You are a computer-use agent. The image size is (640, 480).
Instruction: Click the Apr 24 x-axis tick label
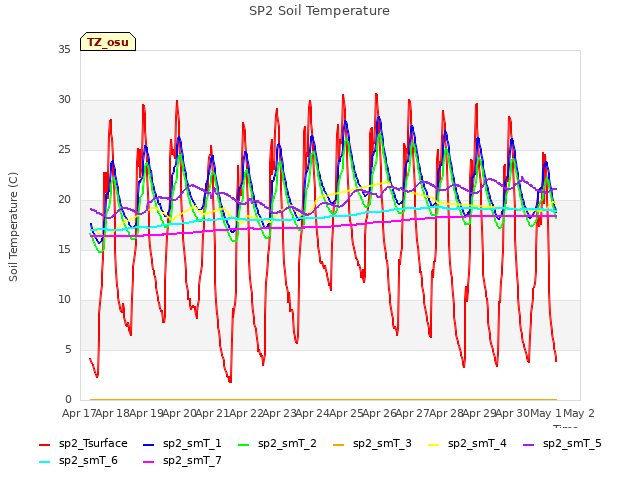312,413
